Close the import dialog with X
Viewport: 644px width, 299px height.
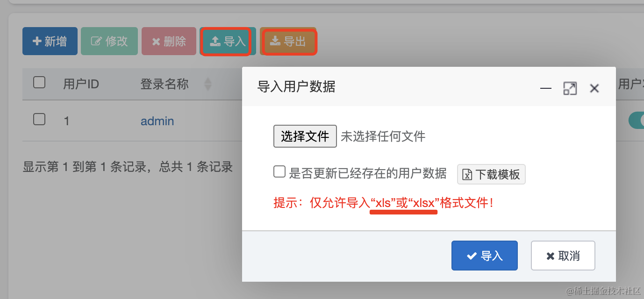click(x=594, y=88)
